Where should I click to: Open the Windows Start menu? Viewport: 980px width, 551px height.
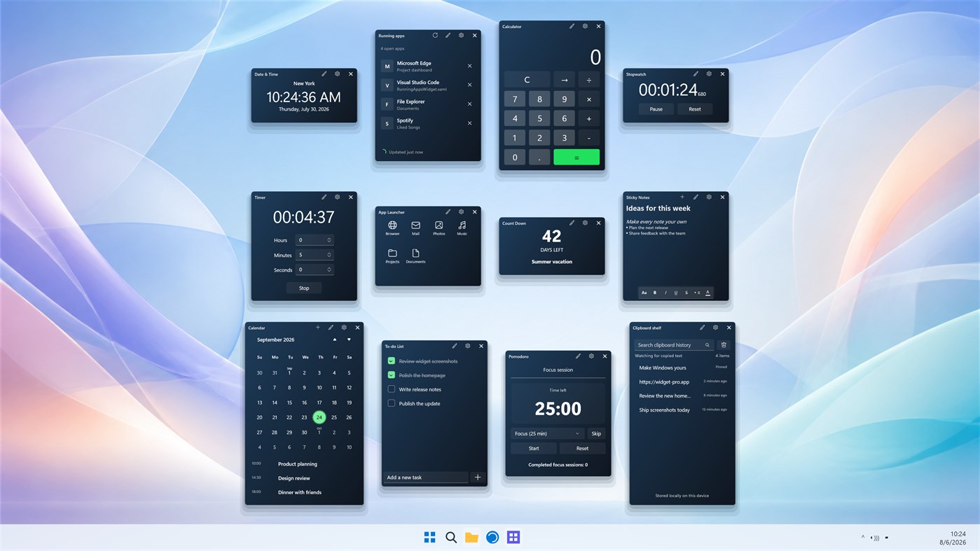click(430, 537)
